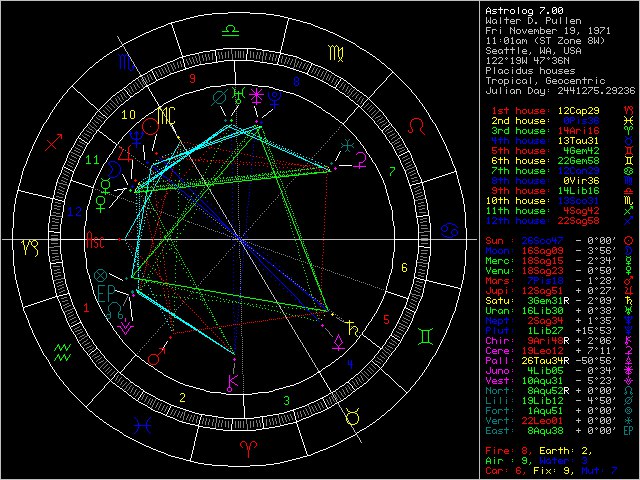Image resolution: width=640 pixels, height=480 pixels.
Task: Click the green Gemini sign in the outer ring
Action: pos(426,336)
